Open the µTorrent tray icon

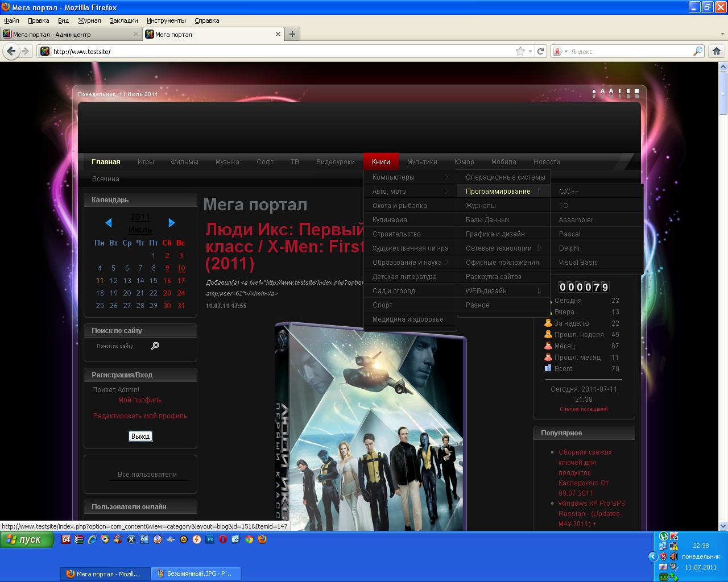click(663, 536)
